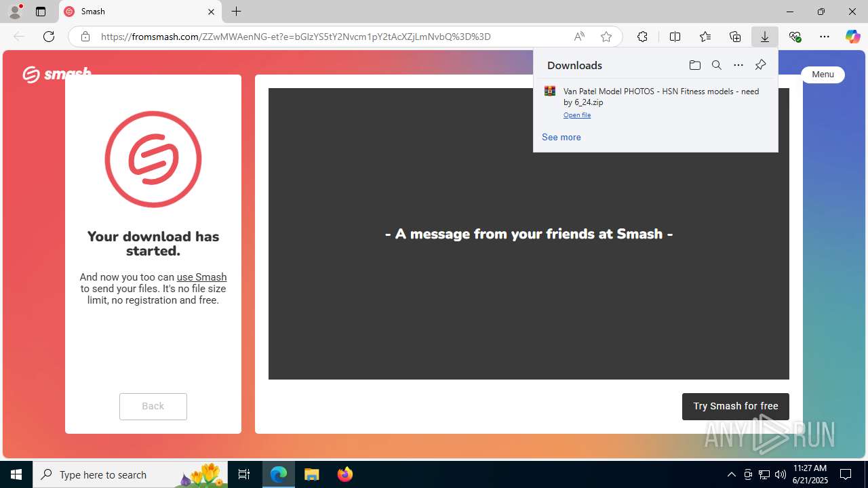Follow the 'use Smash' link
This screenshot has height=488, width=868.
[201, 277]
